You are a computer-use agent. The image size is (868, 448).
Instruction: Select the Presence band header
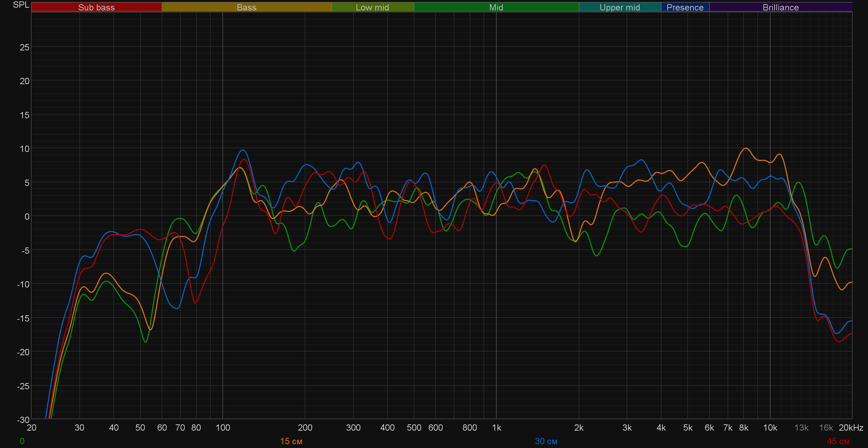(685, 7)
